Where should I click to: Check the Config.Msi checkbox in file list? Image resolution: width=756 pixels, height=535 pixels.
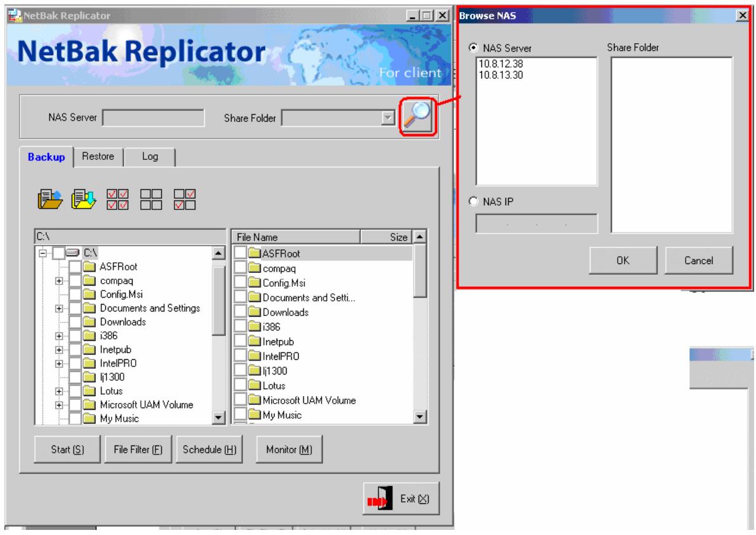coord(240,282)
